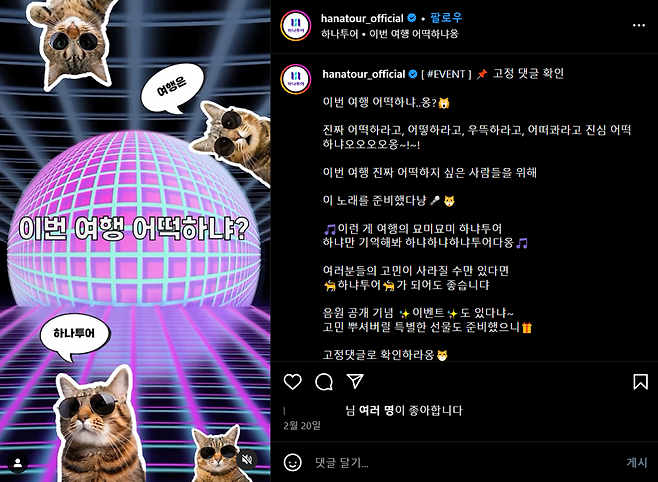Open the three-dot more options menu

[x=639, y=26]
